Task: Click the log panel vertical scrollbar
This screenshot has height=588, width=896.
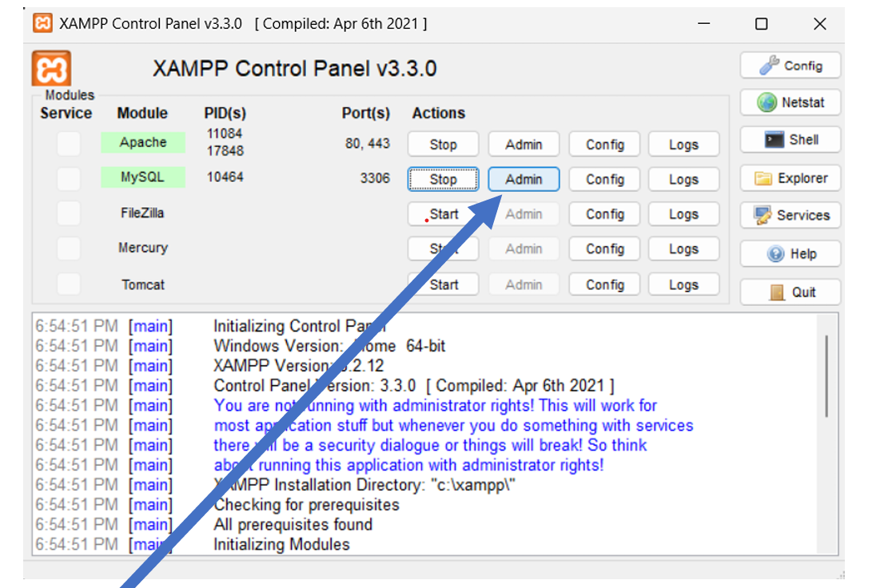Action: tap(826, 376)
